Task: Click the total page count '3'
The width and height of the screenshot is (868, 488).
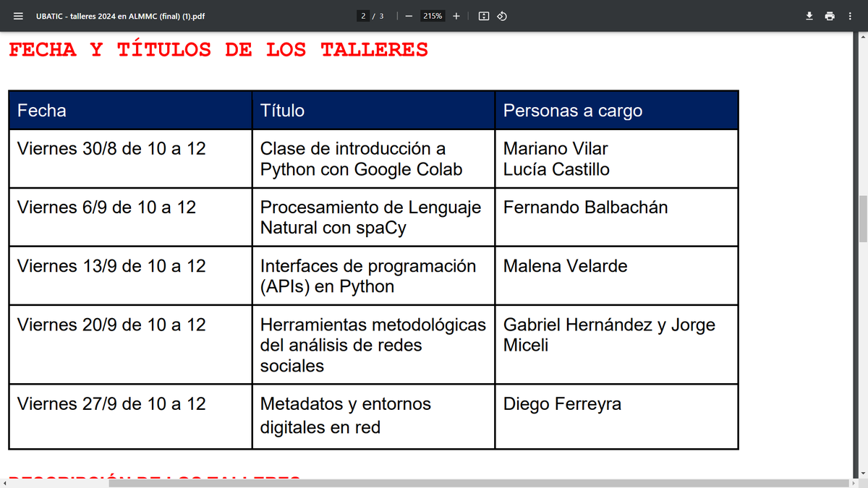Action: click(381, 15)
